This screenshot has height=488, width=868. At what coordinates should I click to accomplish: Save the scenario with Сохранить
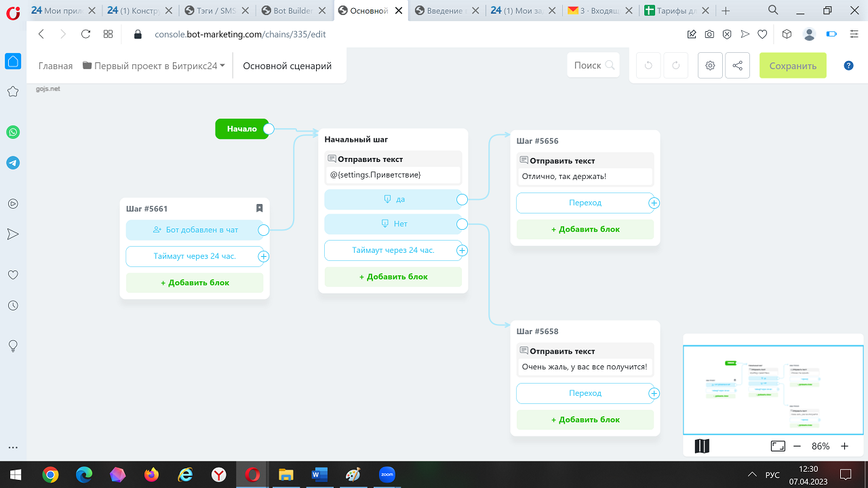click(x=793, y=66)
